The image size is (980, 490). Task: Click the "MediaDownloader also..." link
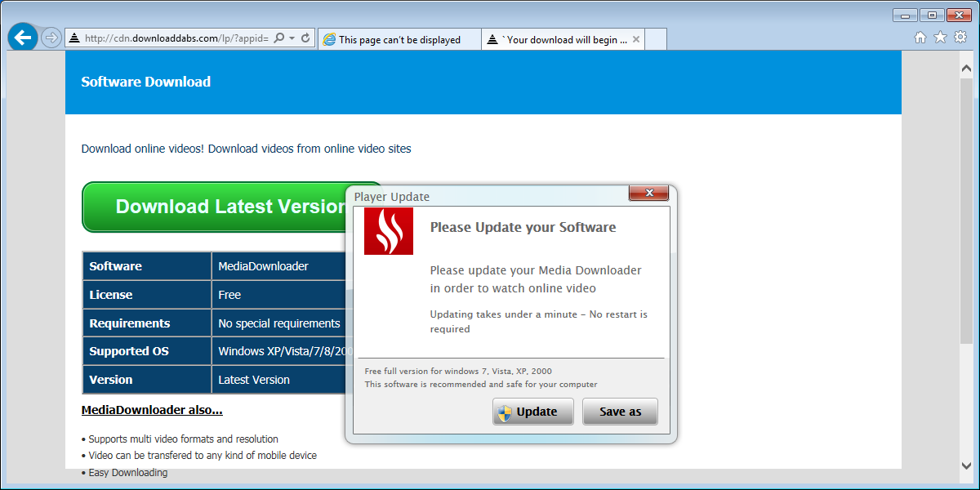[152, 410]
